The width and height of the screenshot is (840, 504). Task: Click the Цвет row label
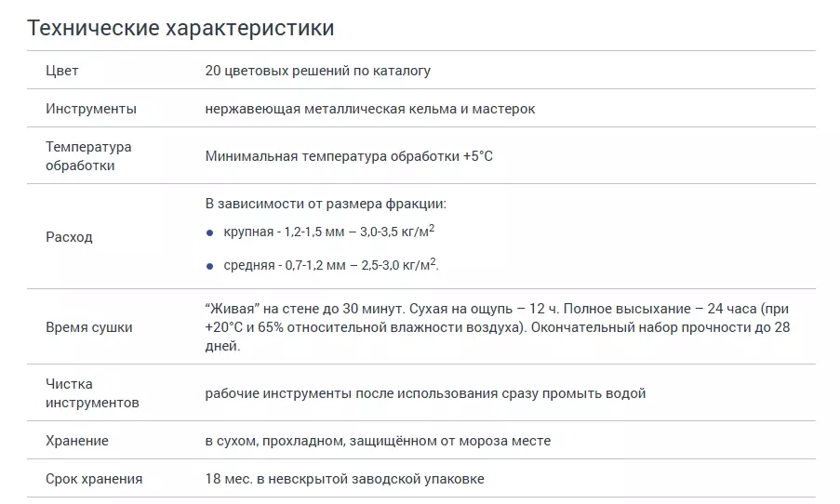62,71
